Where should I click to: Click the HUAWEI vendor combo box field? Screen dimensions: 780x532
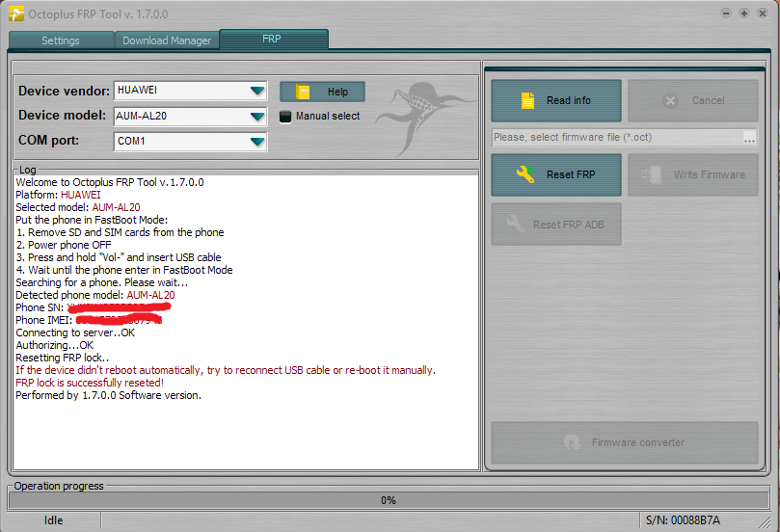click(191, 91)
